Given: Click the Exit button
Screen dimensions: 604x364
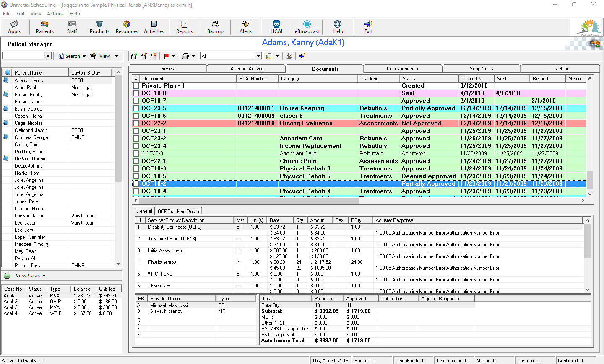Looking at the screenshot, I should [368, 27].
